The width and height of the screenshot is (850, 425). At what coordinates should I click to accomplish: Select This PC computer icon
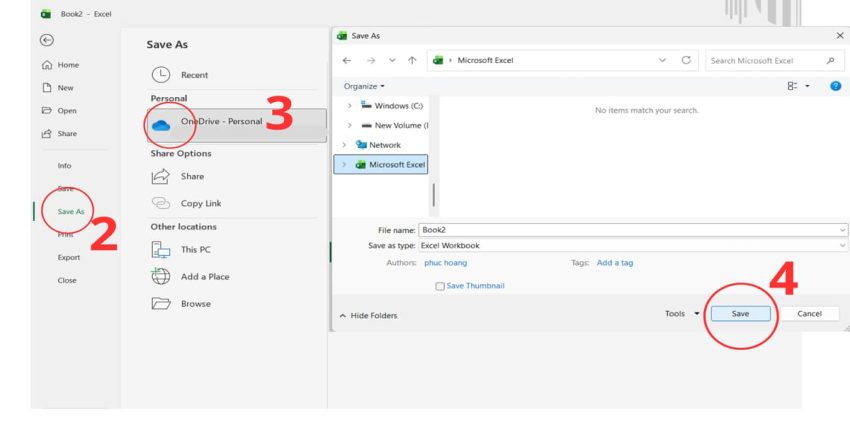[160, 249]
